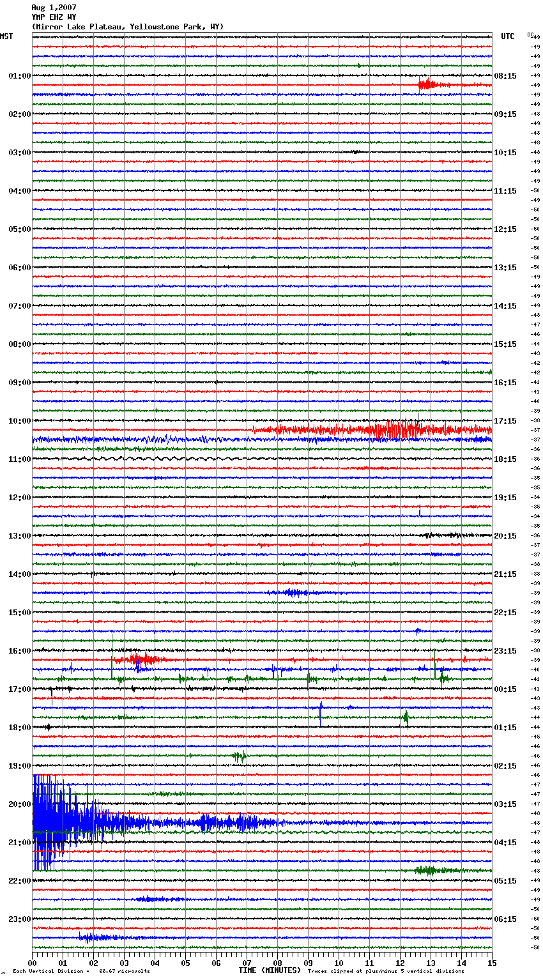
Task: Click the "Traces clipped at plus/minus" footnote
Action: click(x=386, y=972)
